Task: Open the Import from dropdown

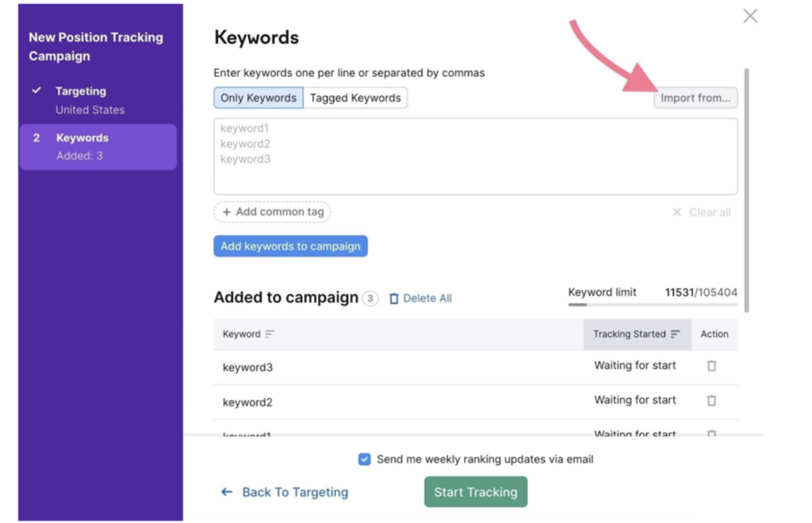Action: click(695, 98)
